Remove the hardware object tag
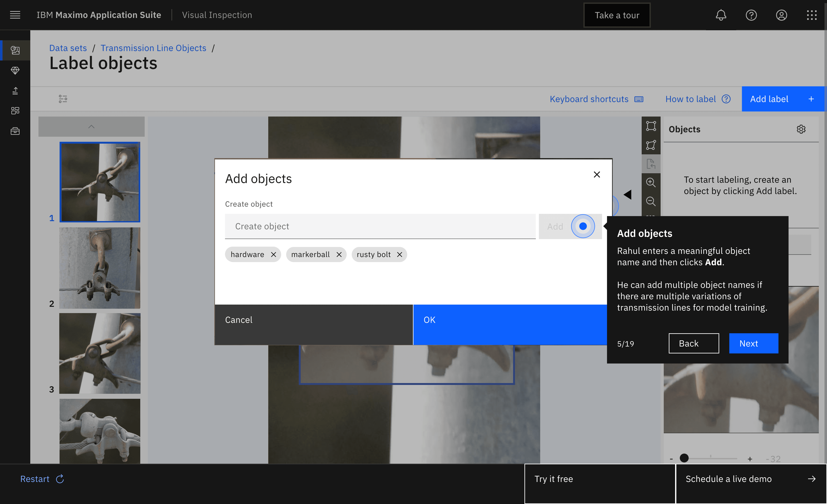 (x=274, y=254)
